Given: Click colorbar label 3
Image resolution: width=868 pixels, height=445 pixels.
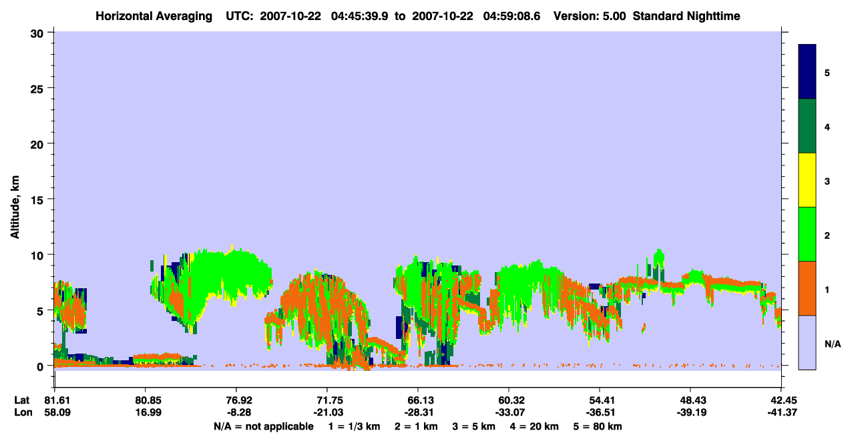Looking at the screenshot, I should tap(827, 181).
